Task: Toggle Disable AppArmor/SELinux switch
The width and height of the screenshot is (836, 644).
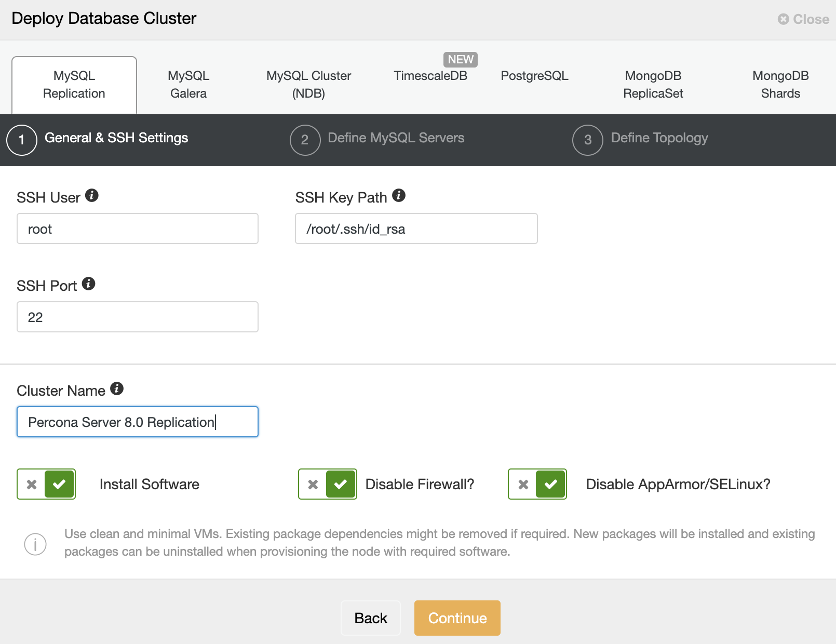Action: pyautogui.click(x=537, y=484)
